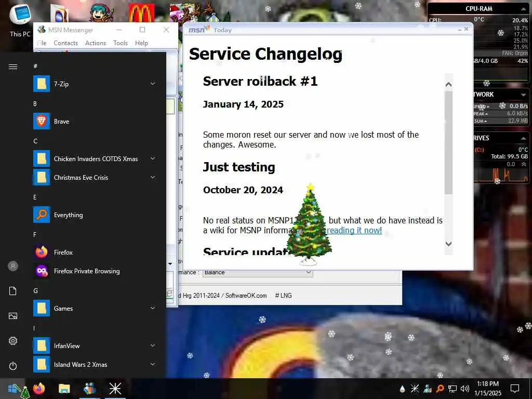Expand the Island Wars 2 Xmas folder
The width and height of the screenshot is (532, 399).
[x=153, y=364]
